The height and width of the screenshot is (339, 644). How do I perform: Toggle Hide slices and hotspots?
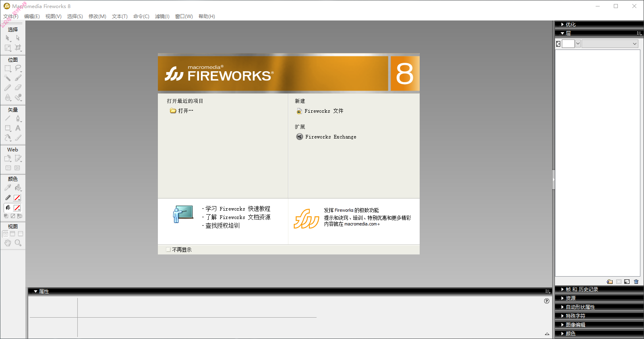(8, 168)
